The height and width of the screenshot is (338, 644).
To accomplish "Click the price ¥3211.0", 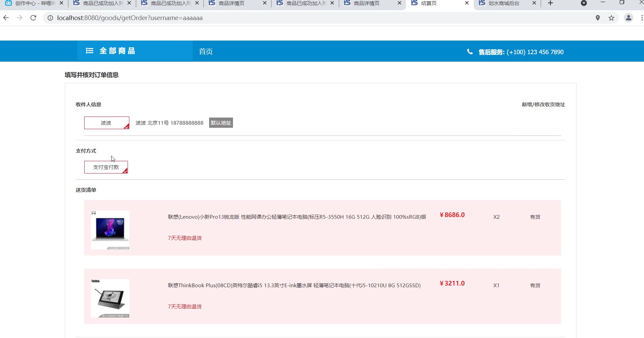I will (452, 283).
